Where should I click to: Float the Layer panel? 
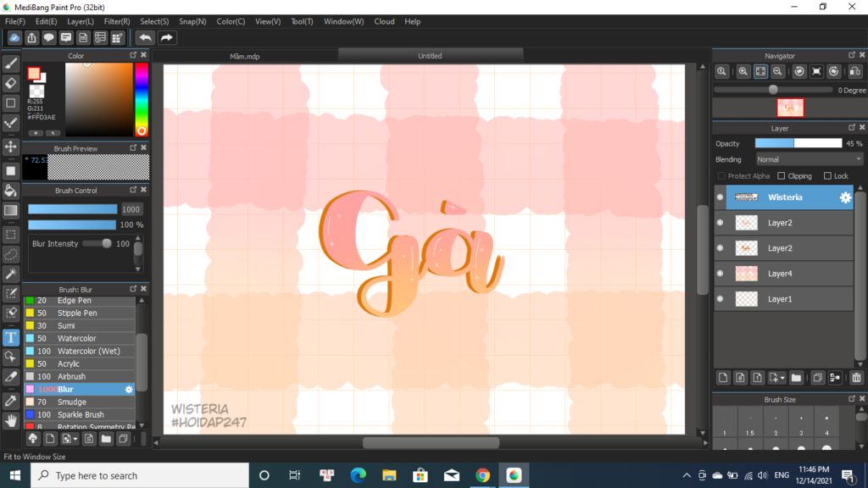(851, 128)
